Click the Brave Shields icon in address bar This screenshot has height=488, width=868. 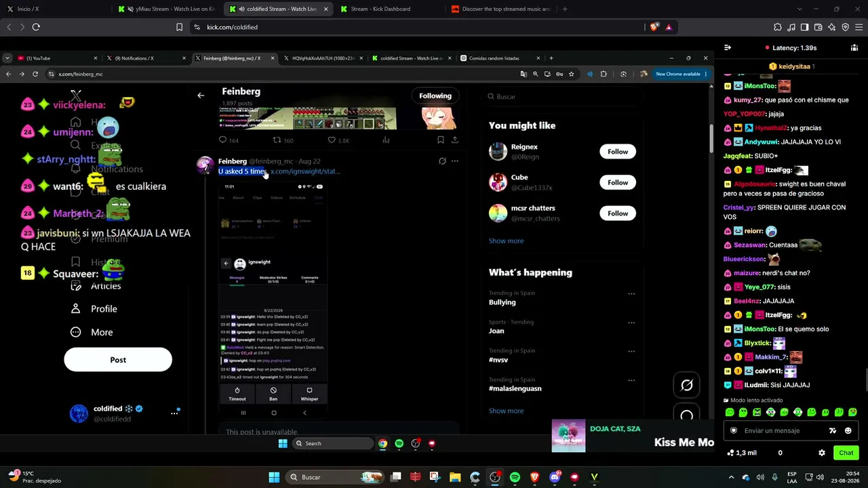654,27
